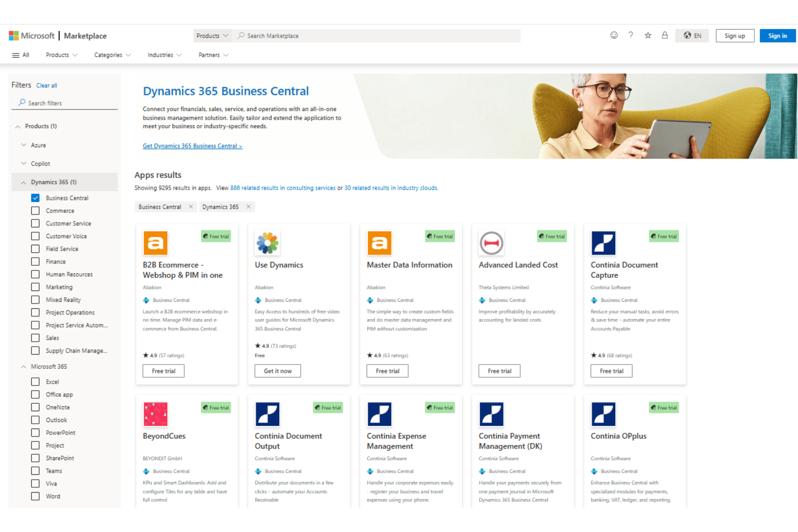
Task: Focus the Search filters field
Action: (64, 103)
